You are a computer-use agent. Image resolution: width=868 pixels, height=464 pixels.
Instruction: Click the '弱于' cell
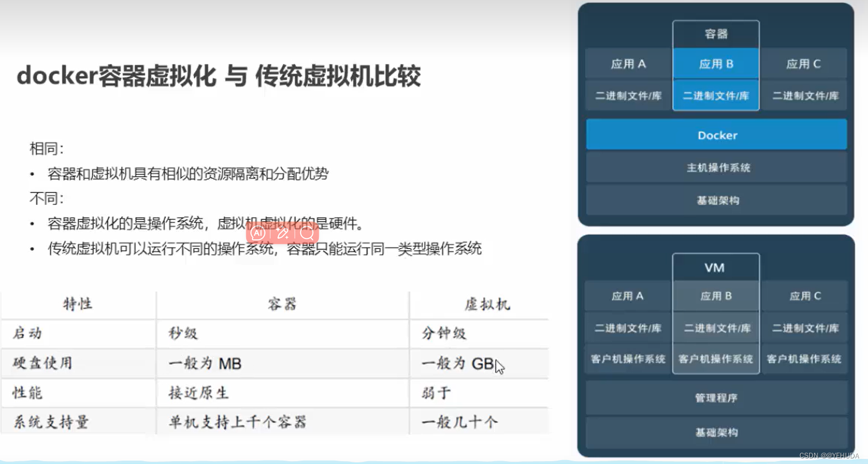[436, 393]
